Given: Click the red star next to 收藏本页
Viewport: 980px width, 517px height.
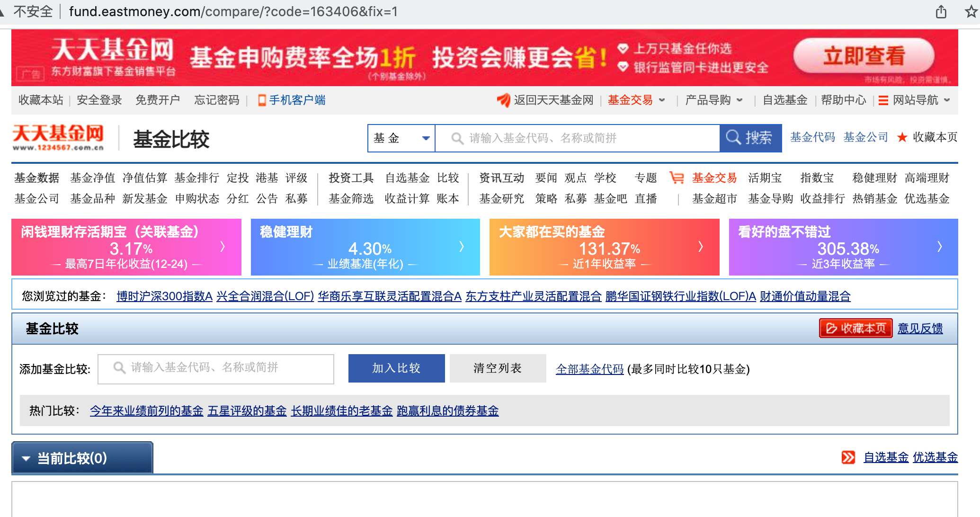Looking at the screenshot, I should point(902,138).
